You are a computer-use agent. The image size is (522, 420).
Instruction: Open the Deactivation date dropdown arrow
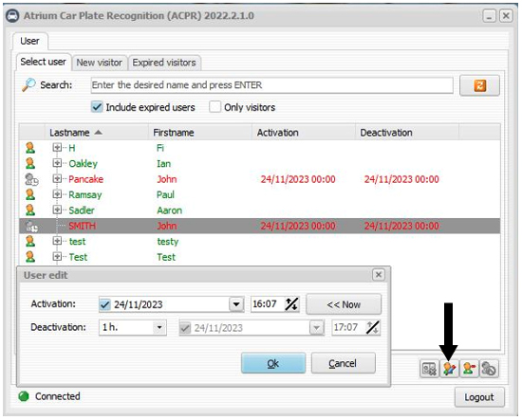tap(317, 328)
